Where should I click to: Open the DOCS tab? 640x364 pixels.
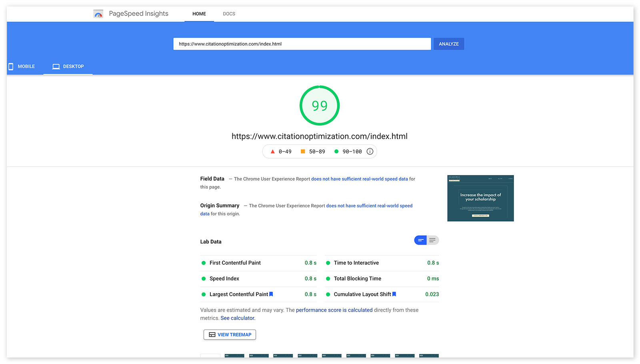[229, 14]
